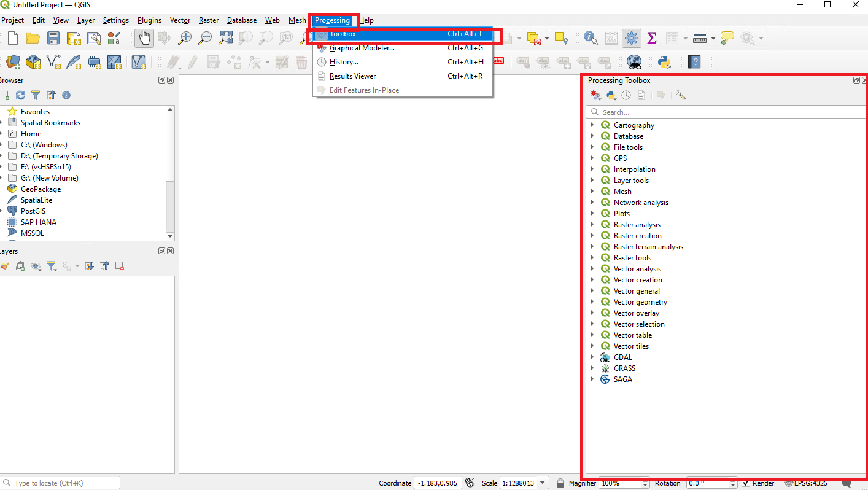
Task: Expand the GDAL provider group
Action: pyautogui.click(x=592, y=357)
